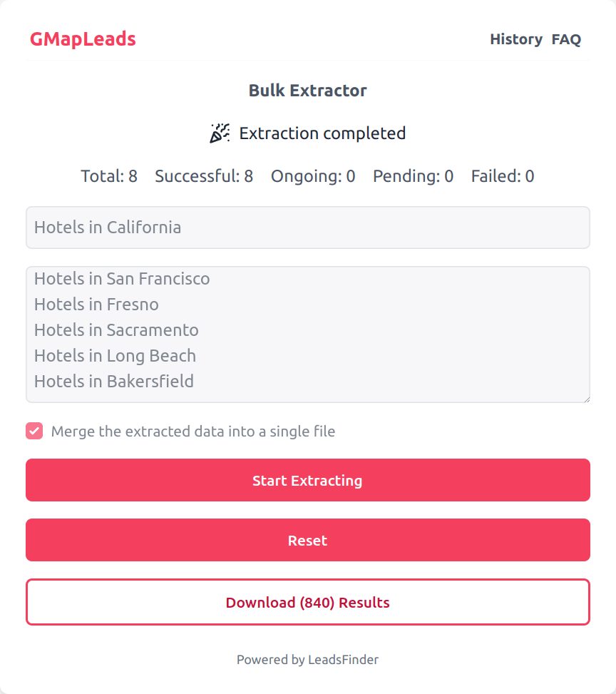
Task: Click the Bulk Extractor heading
Action: point(307,91)
